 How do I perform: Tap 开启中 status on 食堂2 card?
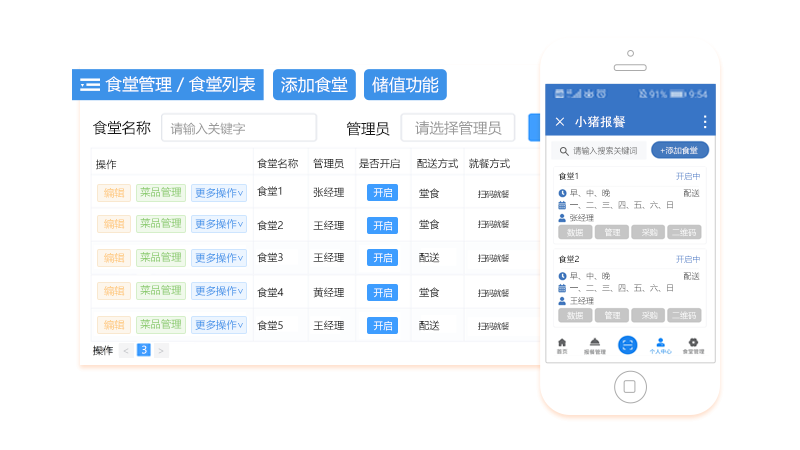coord(688,260)
